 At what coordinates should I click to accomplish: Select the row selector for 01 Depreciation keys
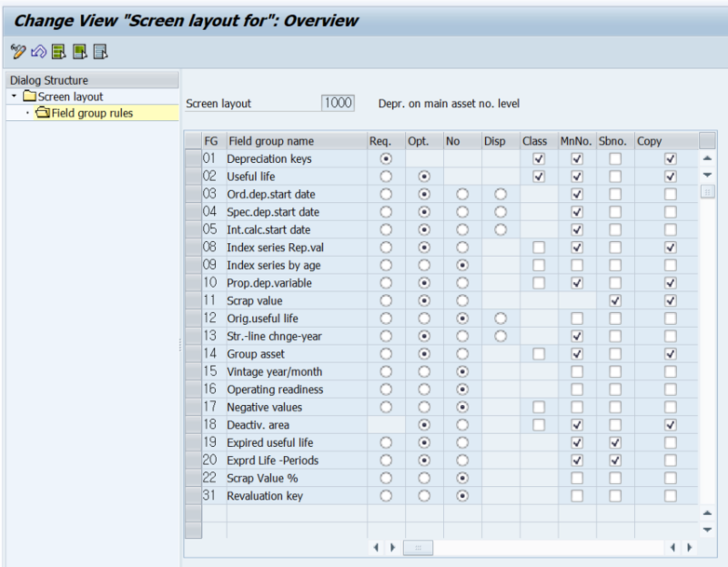193,158
